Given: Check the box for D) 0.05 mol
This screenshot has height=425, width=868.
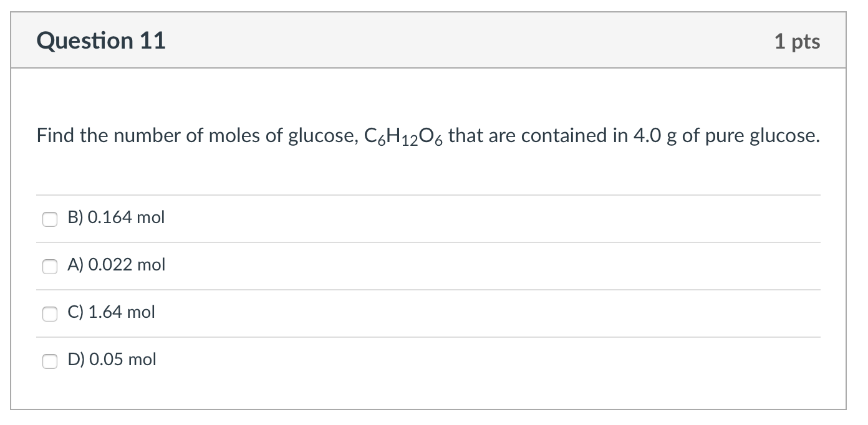Looking at the screenshot, I should pyautogui.click(x=49, y=360).
